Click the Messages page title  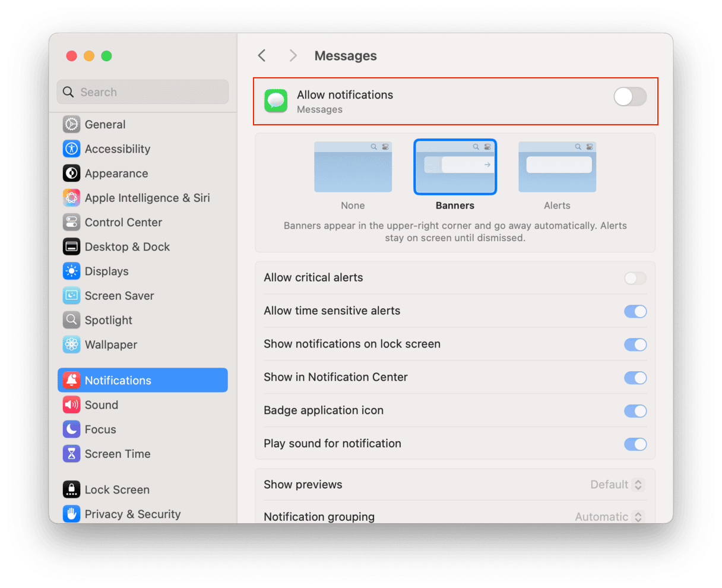346,56
